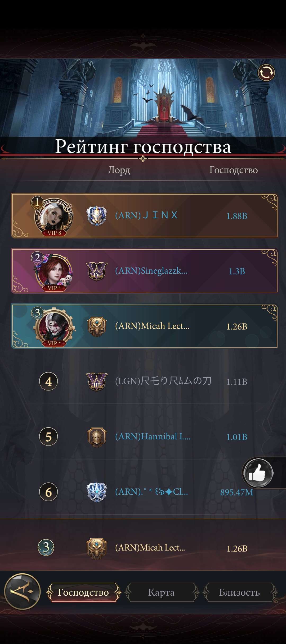Open the sixth-place 895.47M entry

tap(143, 492)
